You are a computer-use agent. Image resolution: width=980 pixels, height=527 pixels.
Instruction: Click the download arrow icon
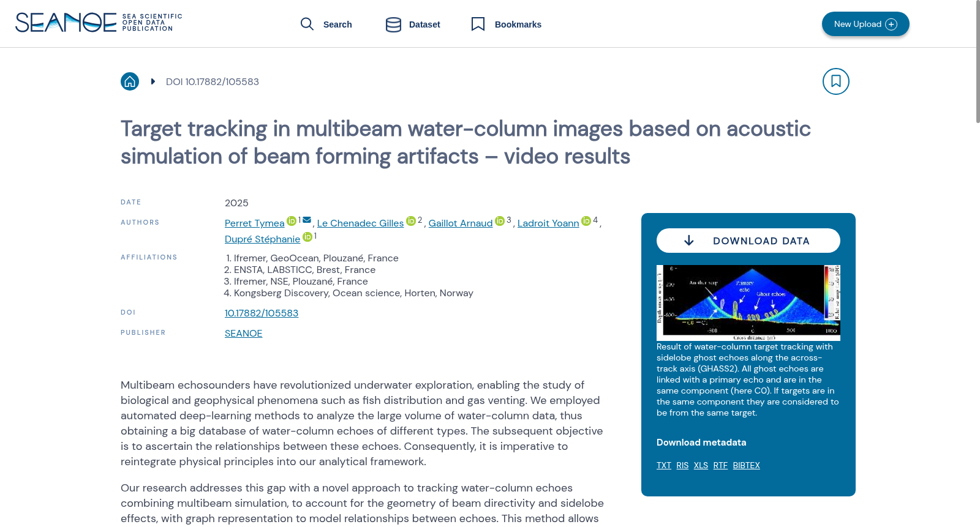(x=689, y=241)
